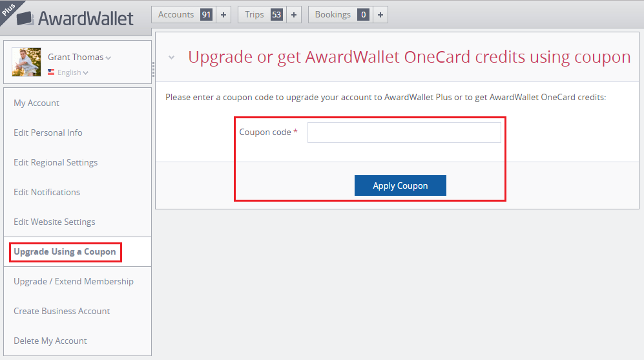The width and height of the screenshot is (644, 360).
Task: Click Grant Thomas profile photo
Action: tap(26, 62)
